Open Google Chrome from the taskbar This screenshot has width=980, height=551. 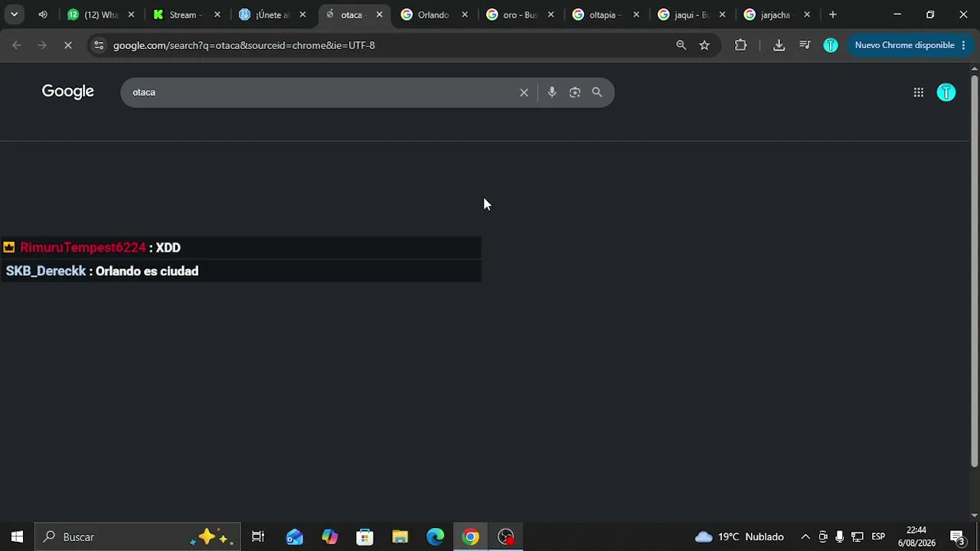(471, 536)
